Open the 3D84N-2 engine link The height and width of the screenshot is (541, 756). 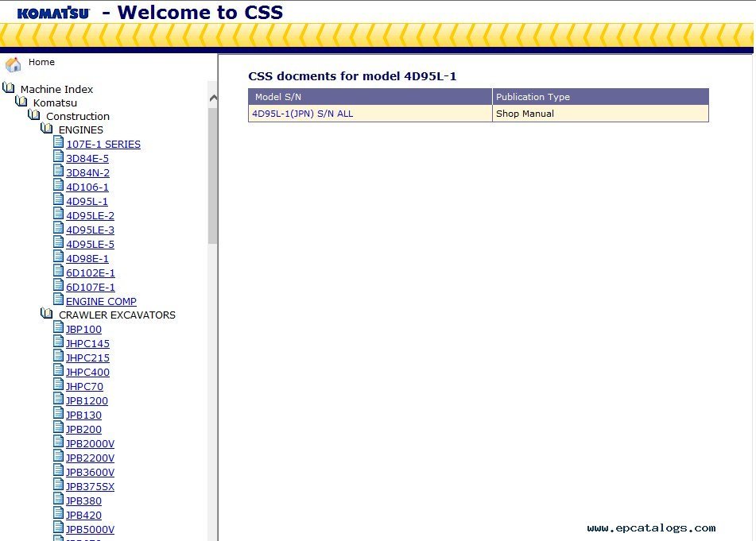(x=87, y=172)
